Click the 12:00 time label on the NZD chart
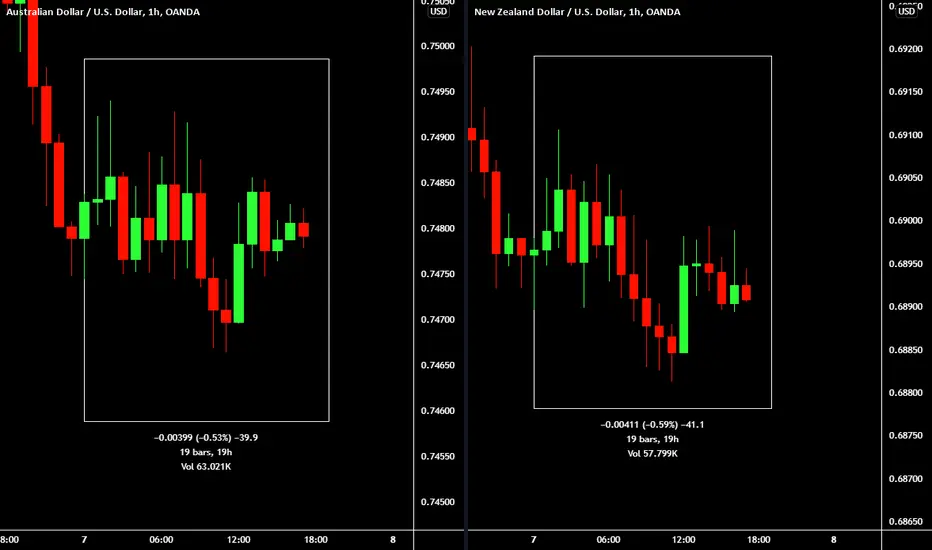This screenshot has height=550, width=932. (x=684, y=540)
